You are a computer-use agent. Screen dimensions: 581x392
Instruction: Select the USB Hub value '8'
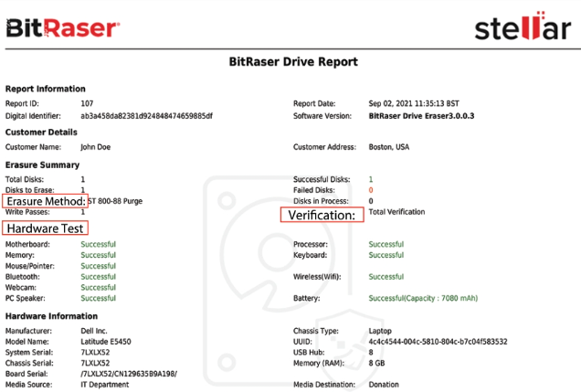pyautogui.click(x=371, y=353)
